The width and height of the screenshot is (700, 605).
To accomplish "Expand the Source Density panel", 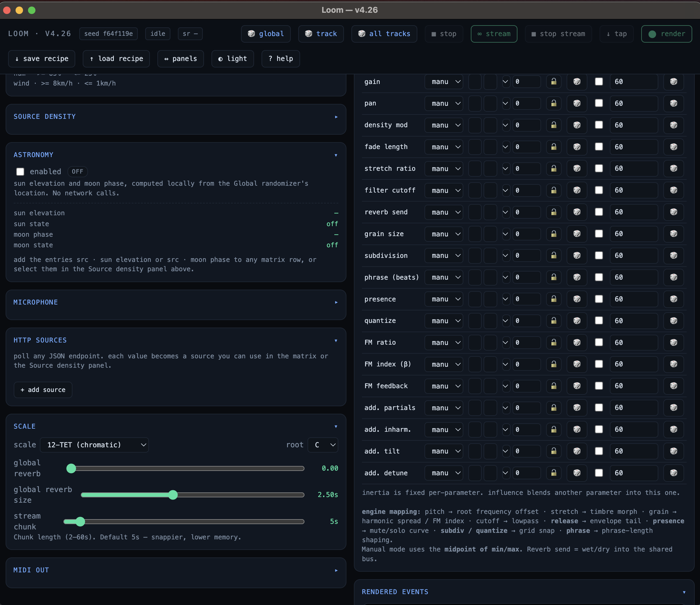I will pyautogui.click(x=336, y=117).
